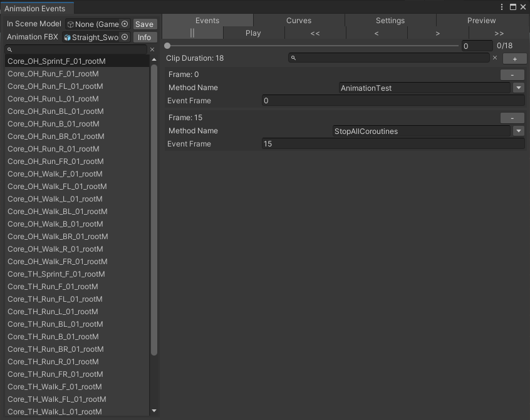Clear the event search field
The image size is (530, 420).
[495, 58]
